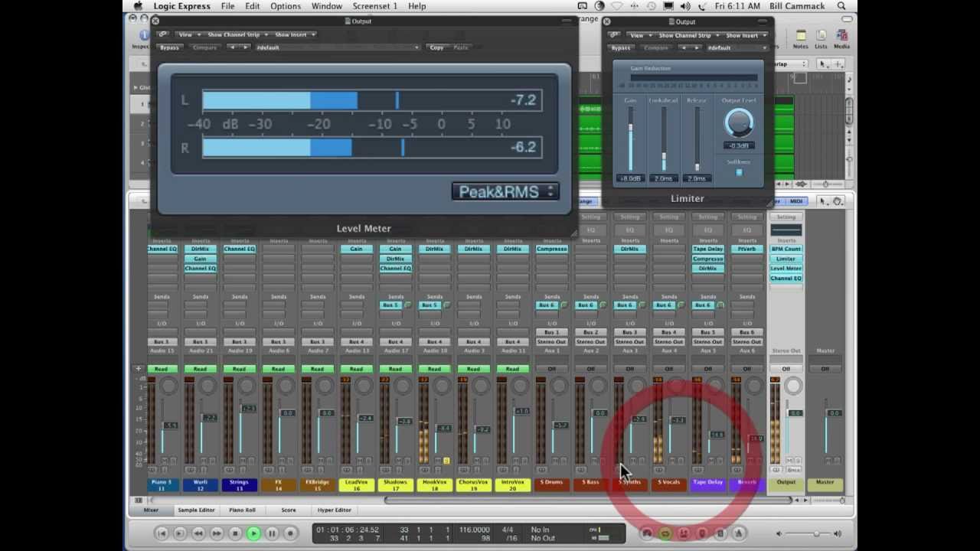Open the Options menu
Viewport: 980px width, 551px height.
tap(285, 6)
